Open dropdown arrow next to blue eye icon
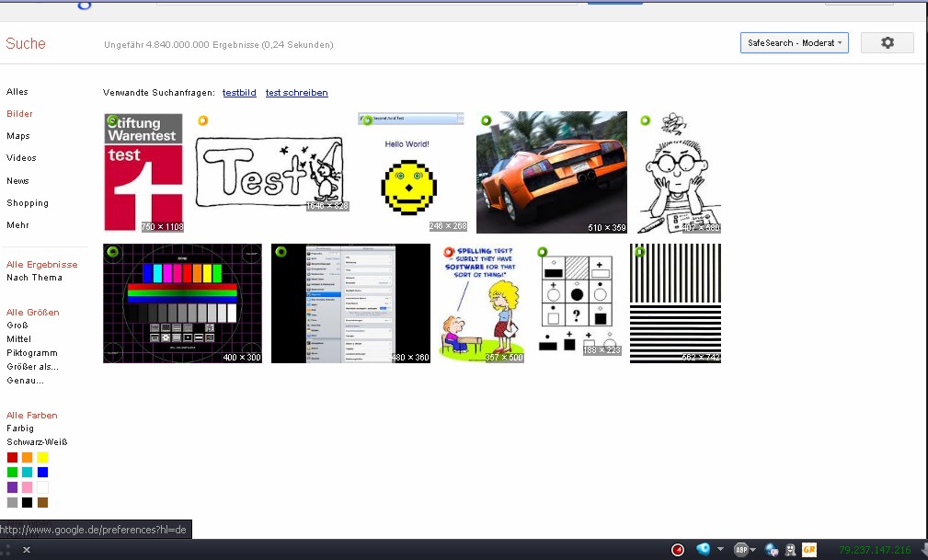This screenshot has height=560, width=928. tap(720, 550)
